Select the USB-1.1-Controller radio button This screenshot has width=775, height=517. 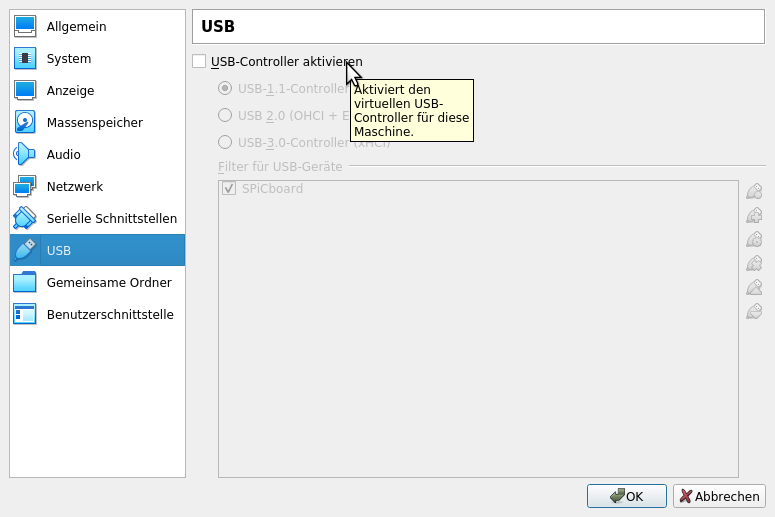[225, 88]
